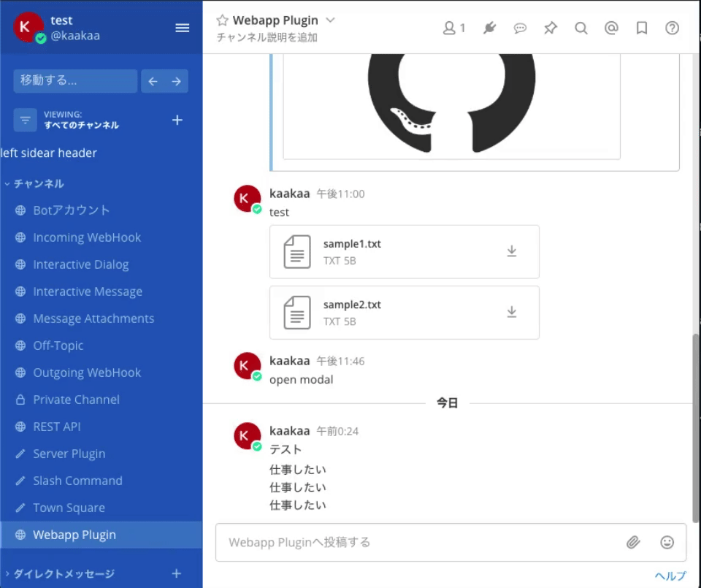This screenshot has height=588, width=701.
Task: Open the emoji picker
Action: tap(667, 543)
